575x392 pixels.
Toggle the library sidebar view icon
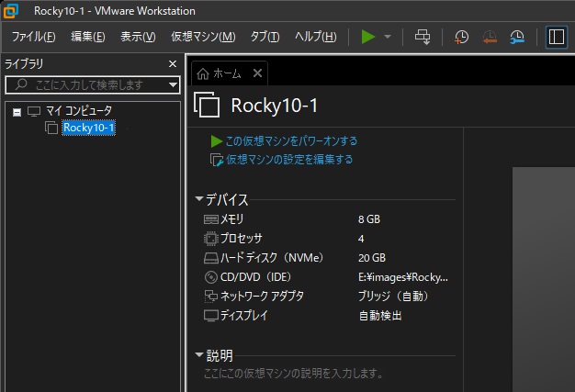click(557, 37)
